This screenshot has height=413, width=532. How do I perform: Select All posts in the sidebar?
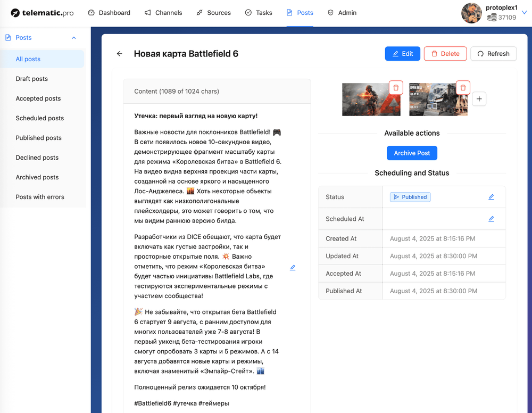point(42,59)
